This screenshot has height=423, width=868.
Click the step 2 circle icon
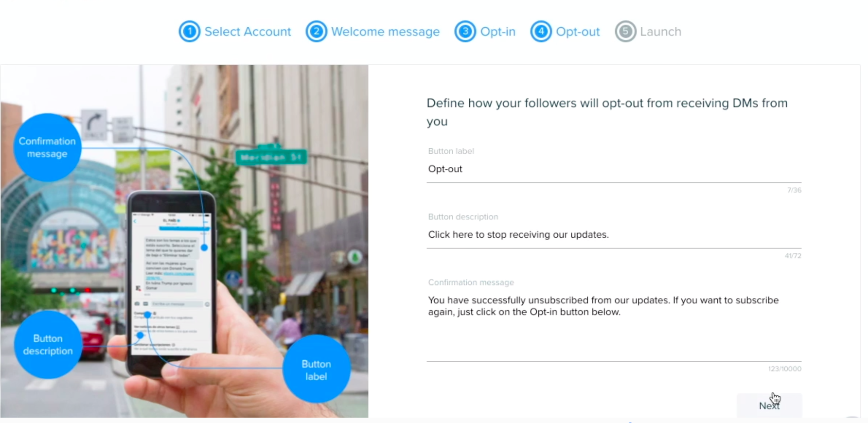tap(317, 32)
